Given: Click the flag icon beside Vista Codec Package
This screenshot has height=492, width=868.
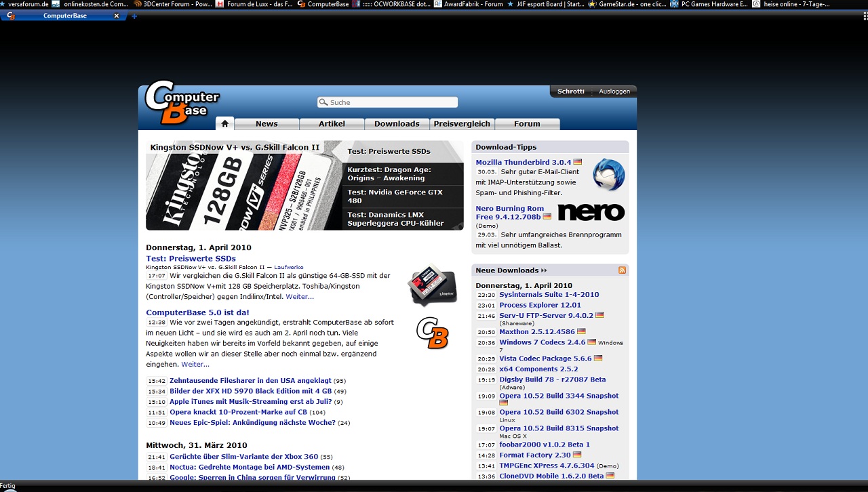Looking at the screenshot, I should [597, 358].
